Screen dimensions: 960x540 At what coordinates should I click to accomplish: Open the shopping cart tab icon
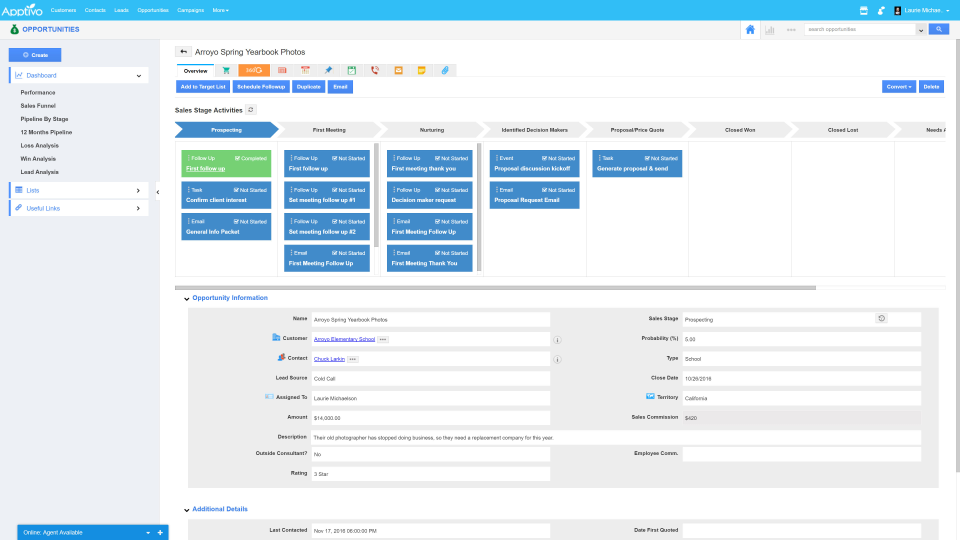(x=226, y=70)
